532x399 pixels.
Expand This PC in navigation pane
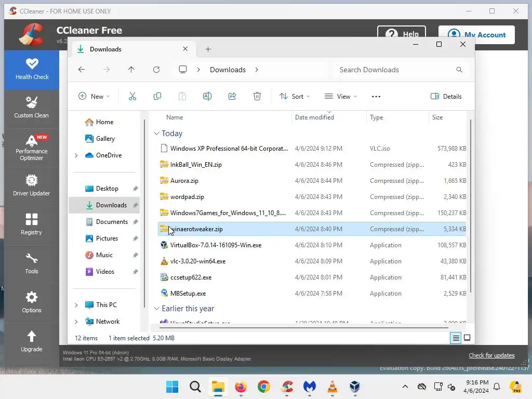click(76, 305)
